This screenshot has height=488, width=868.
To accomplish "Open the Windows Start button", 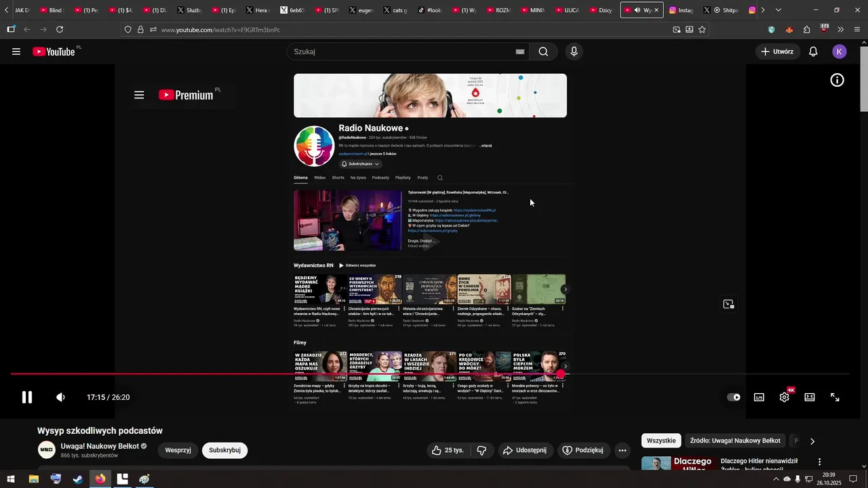I will tap(12, 479).
